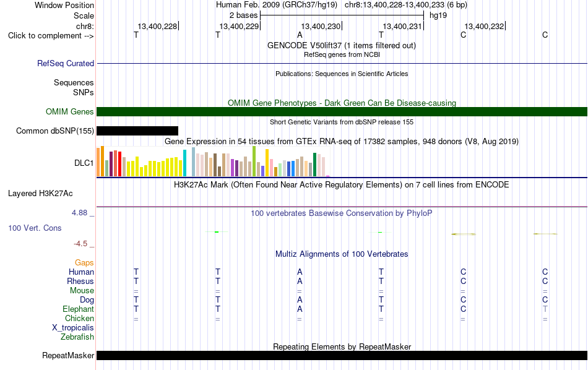
Task: Click the orange Gaps label
Action: tap(84, 263)
